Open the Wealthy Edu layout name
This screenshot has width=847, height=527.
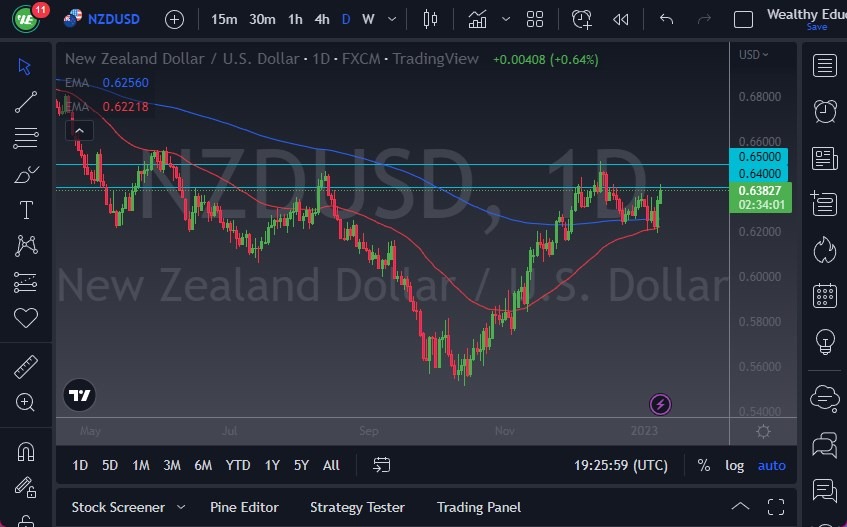point(806,15)
